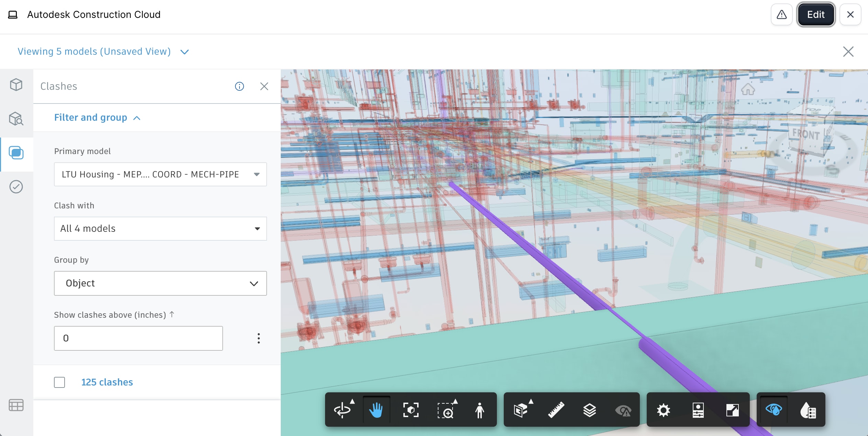Open the Levels tool in the viewer toolbar

[x=590, y=410]
